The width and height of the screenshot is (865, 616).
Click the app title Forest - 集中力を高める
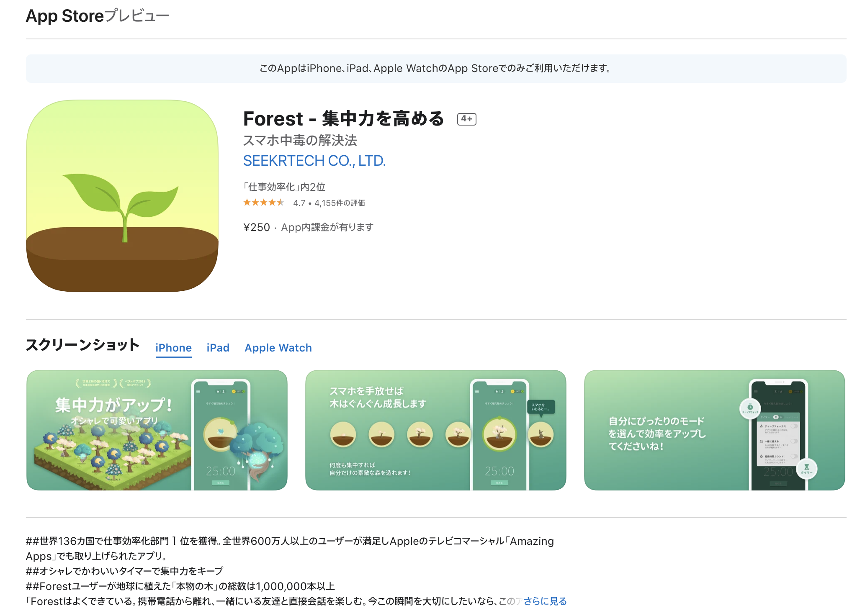[x=343, y=119]
